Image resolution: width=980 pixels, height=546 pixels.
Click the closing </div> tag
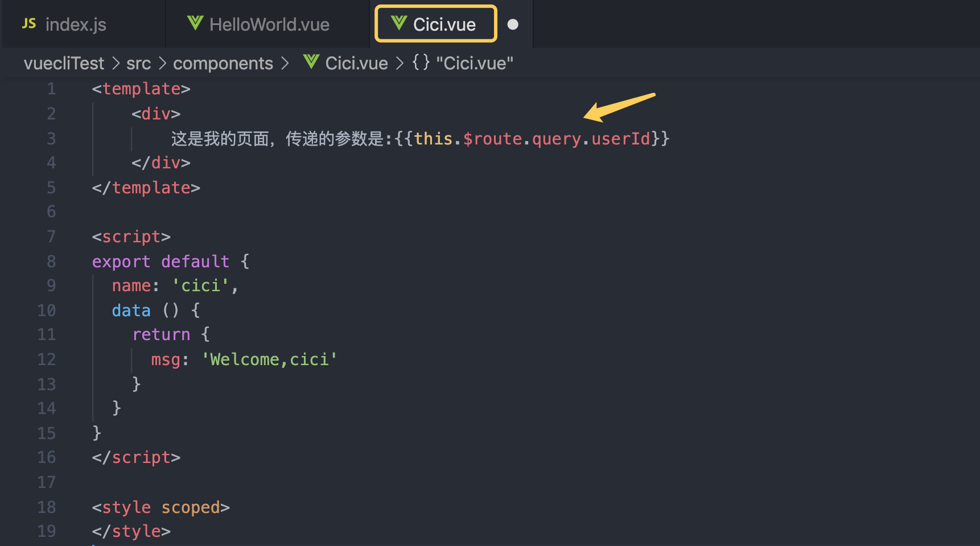pos(161,163)
